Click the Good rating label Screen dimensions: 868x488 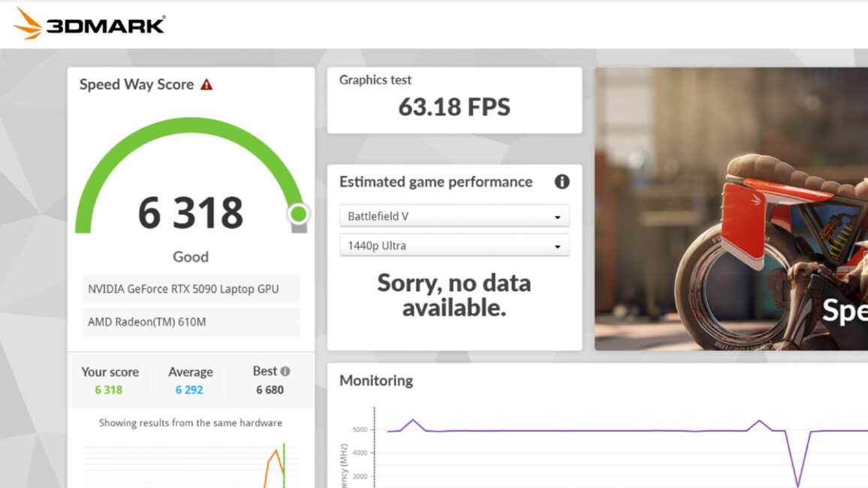click(191, 257)
